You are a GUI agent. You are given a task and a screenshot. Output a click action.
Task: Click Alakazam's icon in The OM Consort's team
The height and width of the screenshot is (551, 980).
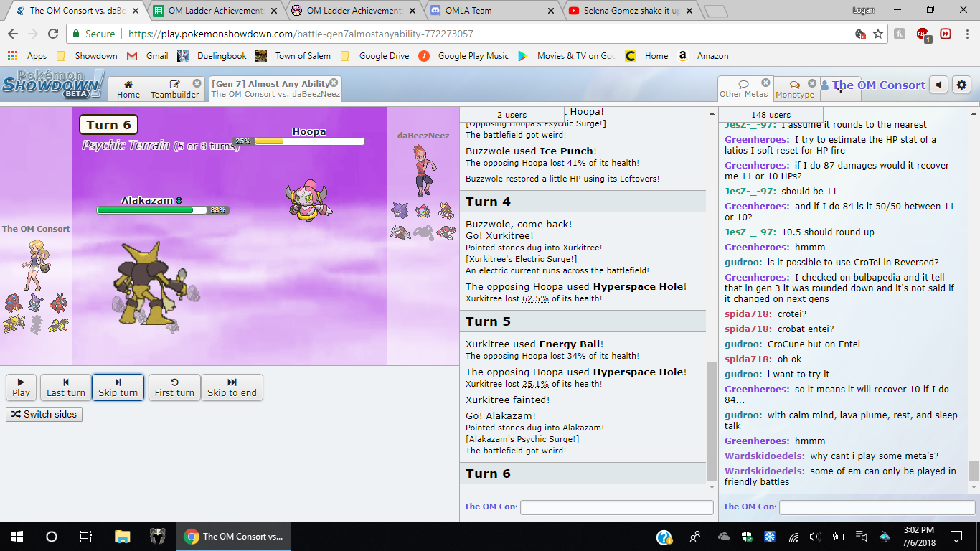(x=14, y=324)
